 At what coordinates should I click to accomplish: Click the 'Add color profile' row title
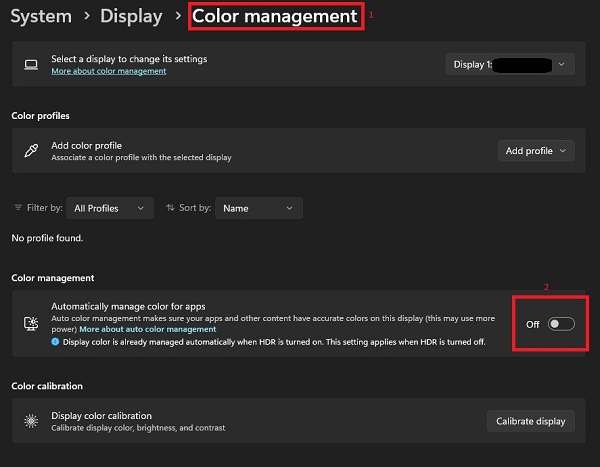[x=86, y=145]
